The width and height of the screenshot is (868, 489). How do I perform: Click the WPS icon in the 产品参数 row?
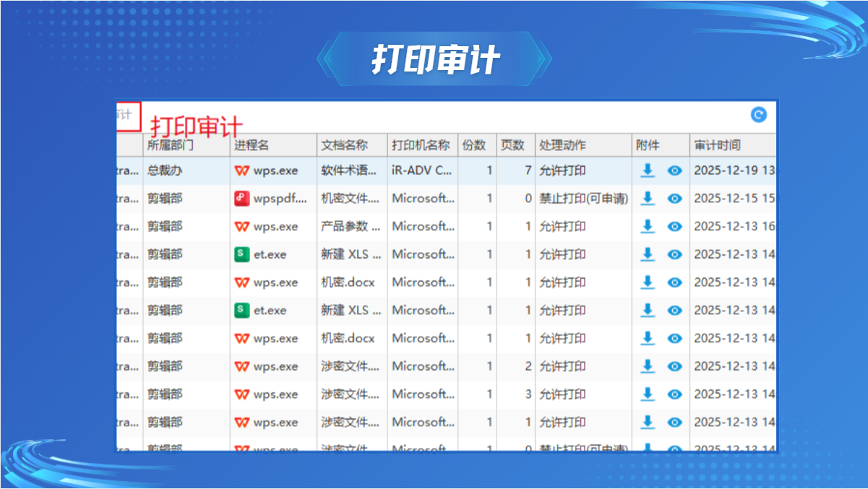click(242, 227)
